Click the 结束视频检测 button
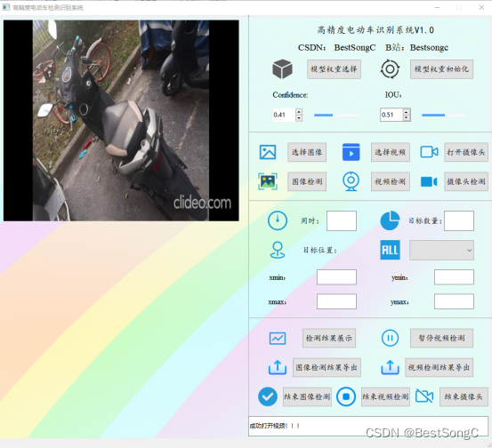492x448 pixels. click(385, 397)
